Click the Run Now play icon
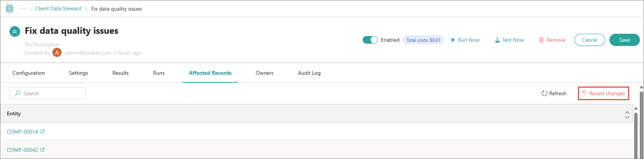Viewport: 644px width, 159px height. click(453, 40)
